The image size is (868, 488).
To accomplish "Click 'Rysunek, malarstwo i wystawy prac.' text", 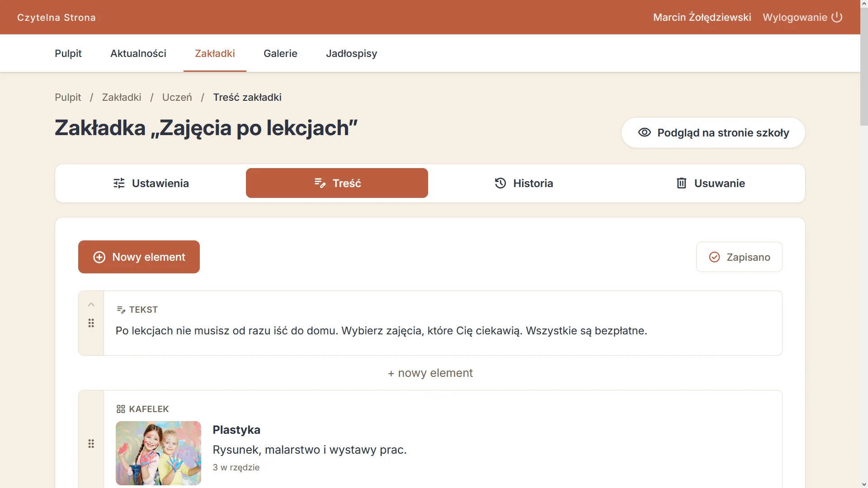I will pyautogui.click(x=310, y=450).
